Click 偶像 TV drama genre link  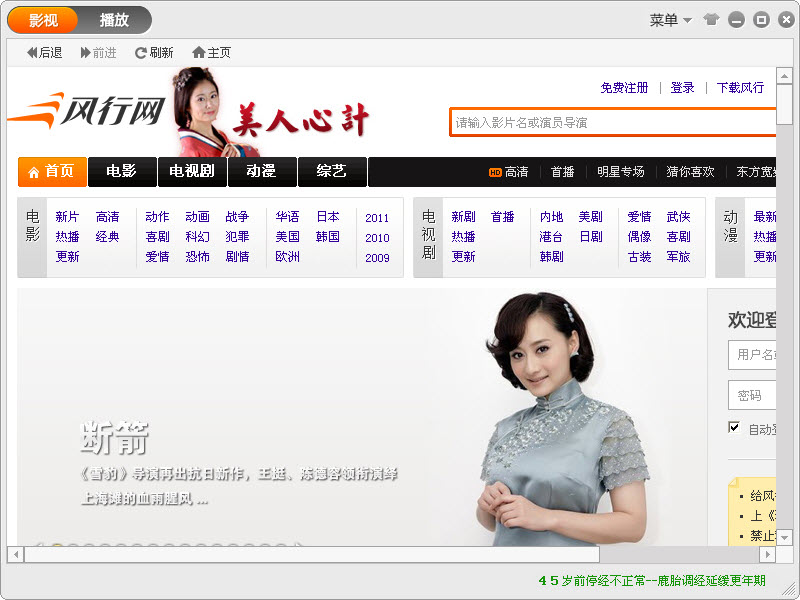point(639,237)
